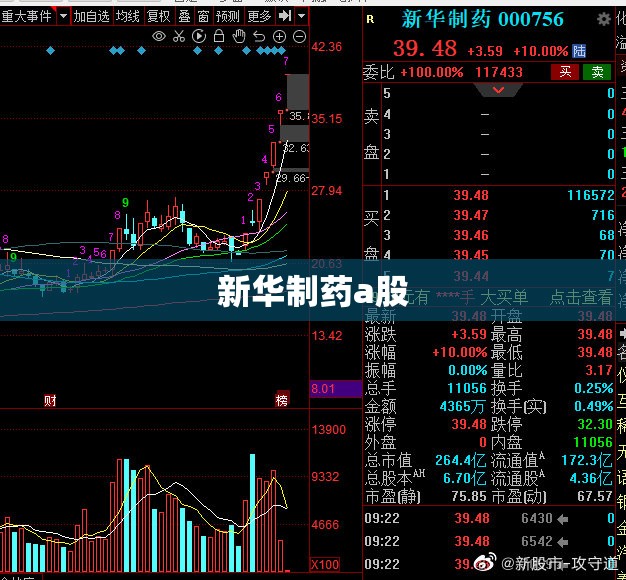Viewport: 626px width, 580px height.
Task: Click the 13900 volume axis label
Action: coord(329,430)
